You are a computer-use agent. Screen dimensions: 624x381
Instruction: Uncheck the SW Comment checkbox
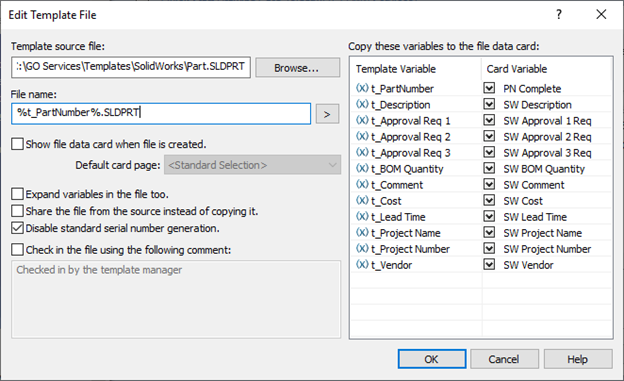click(489, 184)
